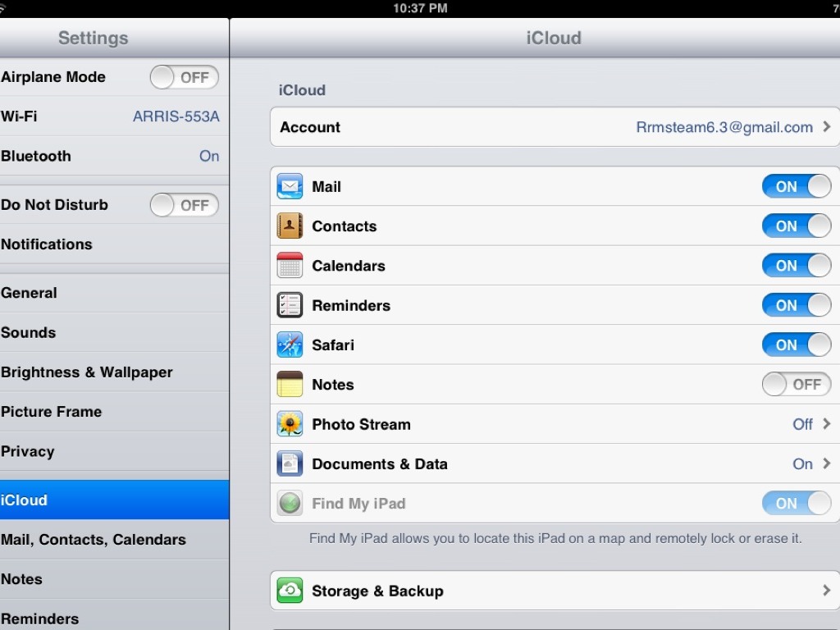Select General in the Settings sidebar
The width and height of the screenshot is (840, 630).
(x=30, y=293)
